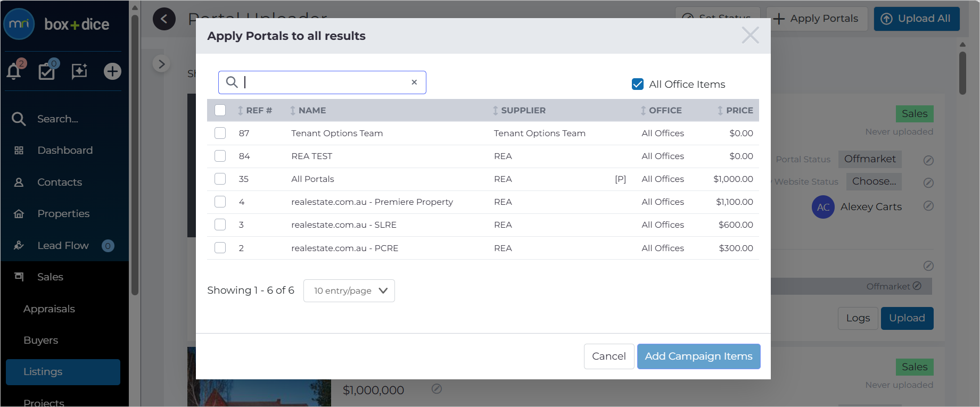Clear the search box with x icon

click(414, 82)
